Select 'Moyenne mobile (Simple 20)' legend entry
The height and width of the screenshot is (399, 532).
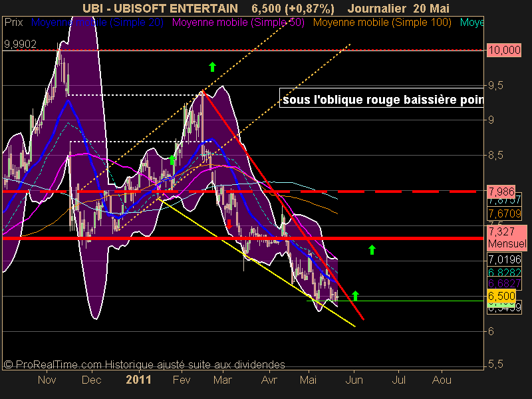(97, 23)
